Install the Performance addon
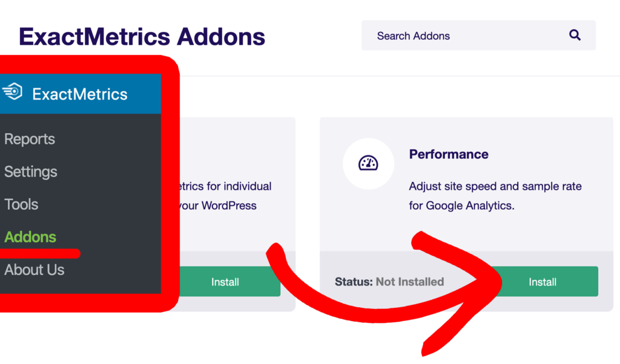 pyautogui.click(x=542, y=281)
